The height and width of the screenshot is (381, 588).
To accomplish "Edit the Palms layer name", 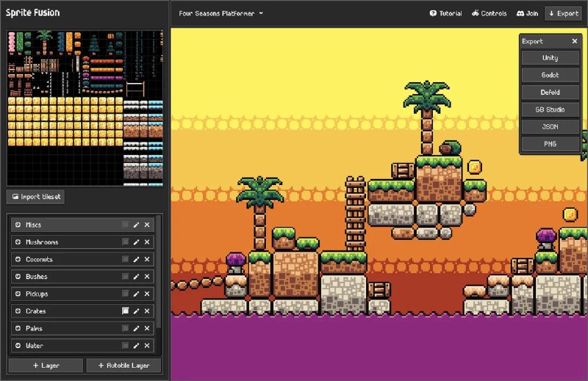I will (x=136, y=328).
